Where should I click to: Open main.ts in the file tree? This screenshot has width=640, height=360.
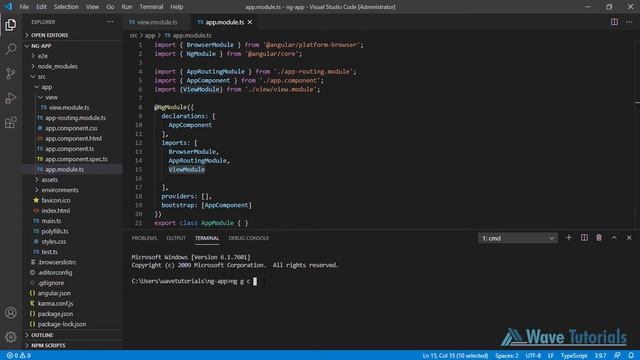(x=51, y=221)
